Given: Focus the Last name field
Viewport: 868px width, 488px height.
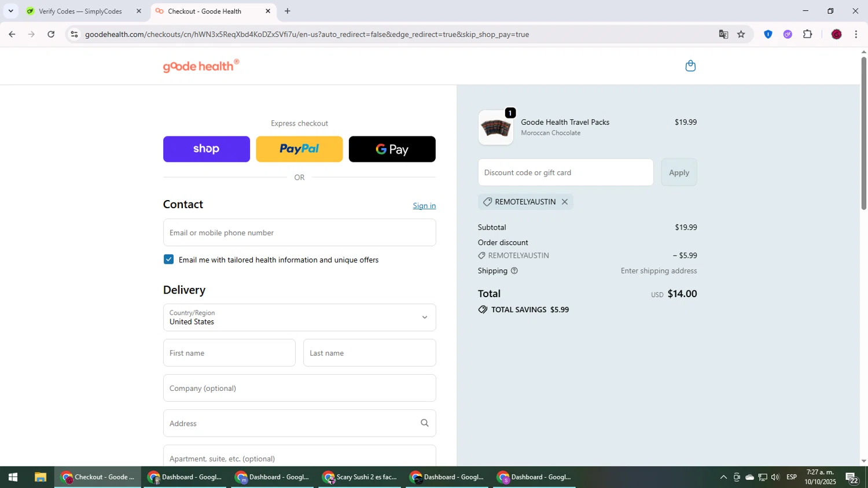Looking at the screenshot, I should tap(369, 353).
